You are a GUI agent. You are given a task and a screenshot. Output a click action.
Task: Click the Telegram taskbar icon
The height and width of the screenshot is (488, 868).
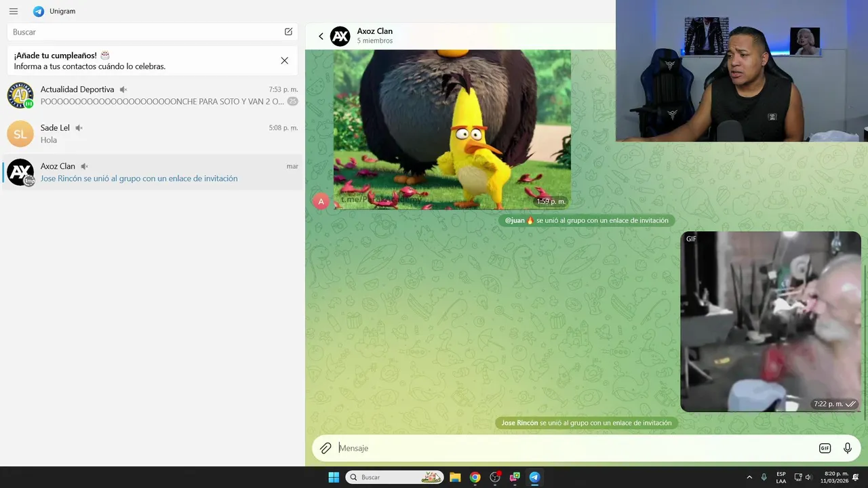coord(534,477)
